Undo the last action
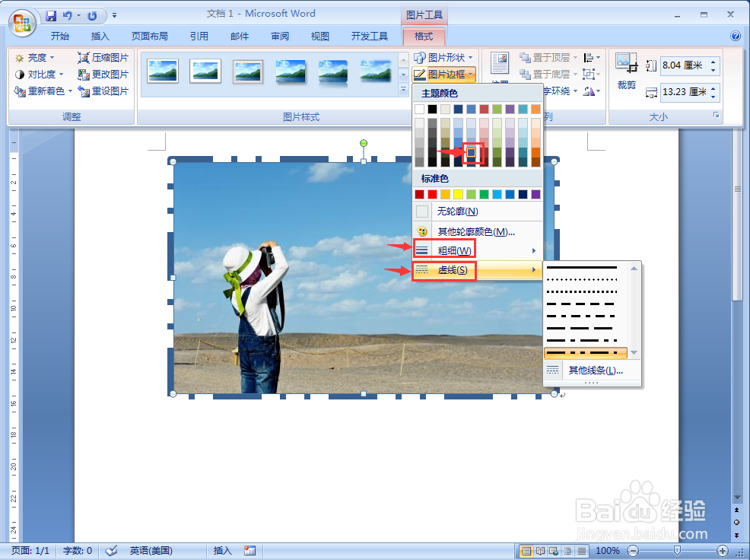 coord(68,16)
